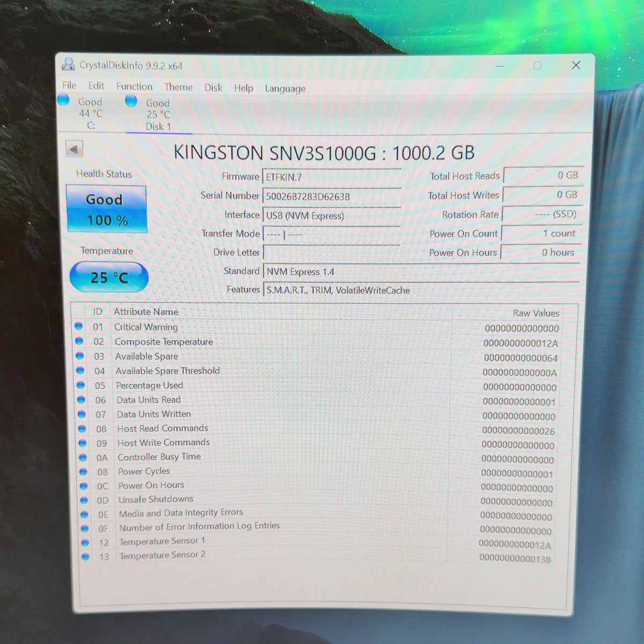The width and height of the screenshot is (644, 644).
Task: Click the CrystalDiskInfo app icon in title bar
Action: coord(68,64)
